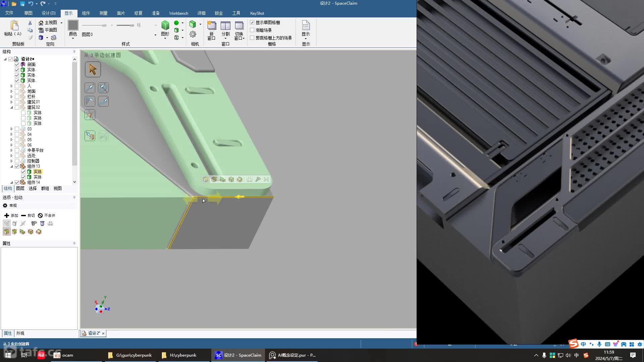Click the pivot edge icon in the mini toolbar
This screenshot has width=644, height=362.
239,179
